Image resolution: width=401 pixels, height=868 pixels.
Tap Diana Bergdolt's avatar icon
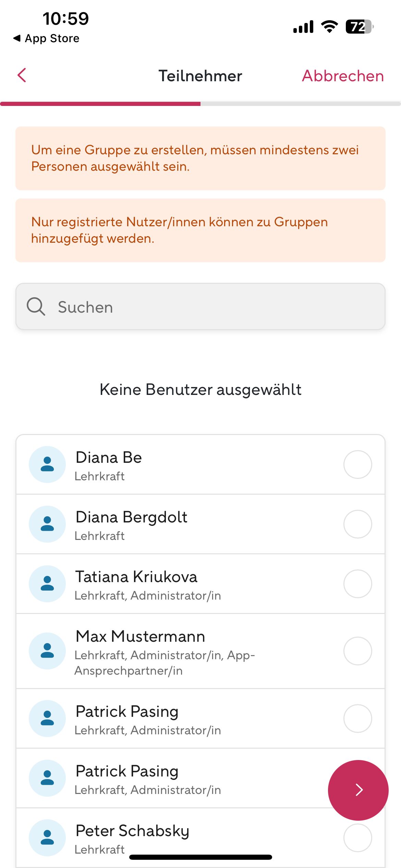click(x=47, y=524)
